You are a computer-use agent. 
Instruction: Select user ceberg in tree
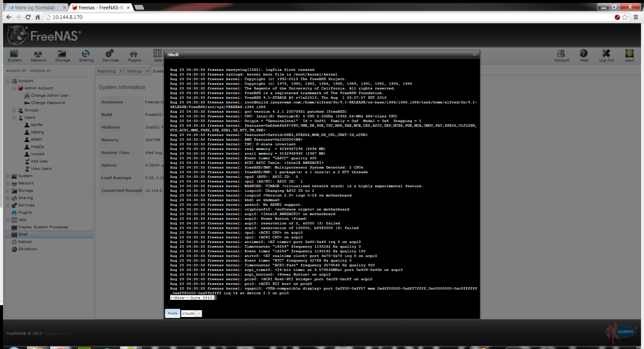click(x=37, y=132)
